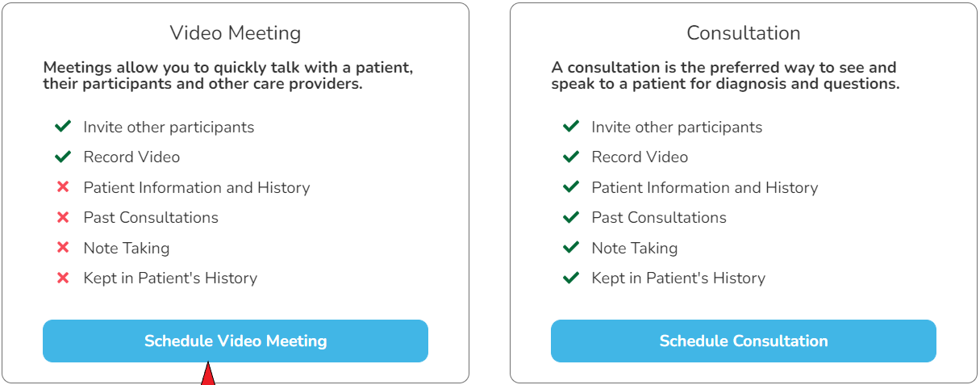Click green checkmark beside Consultation's Past Consultations
Screen dimensions: 980x385
(571, 217)
